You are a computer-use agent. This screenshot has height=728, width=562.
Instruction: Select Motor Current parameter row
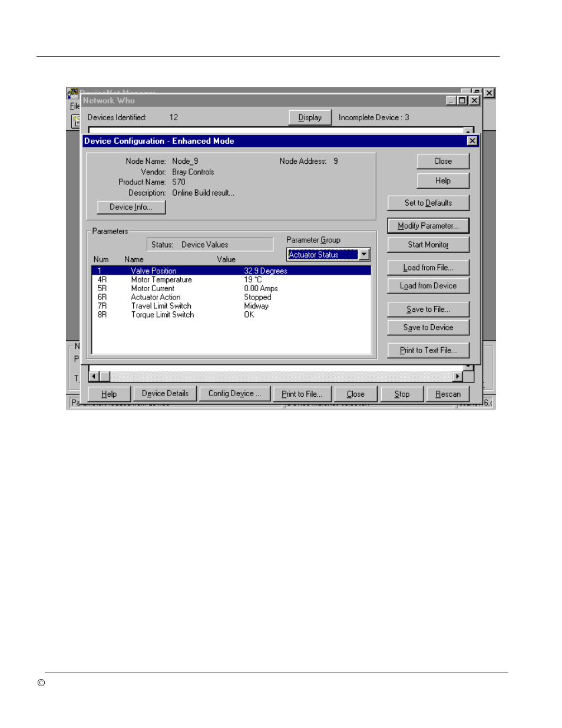pyautogui.click(x=232, y=288)
